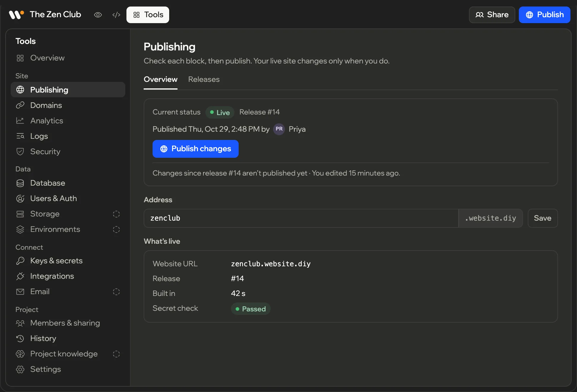Select Publishing in the sidebar
Screen dimensions: 577x392
click(68, 90)
